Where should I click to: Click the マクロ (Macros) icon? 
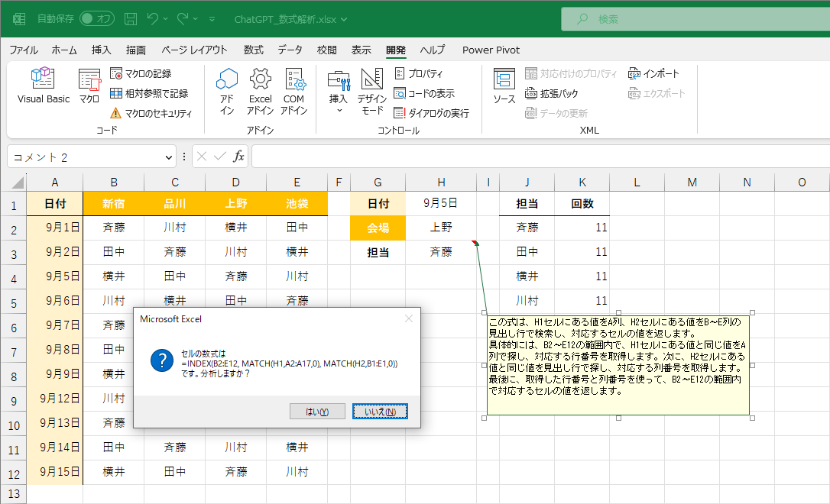tap(91, 86)
